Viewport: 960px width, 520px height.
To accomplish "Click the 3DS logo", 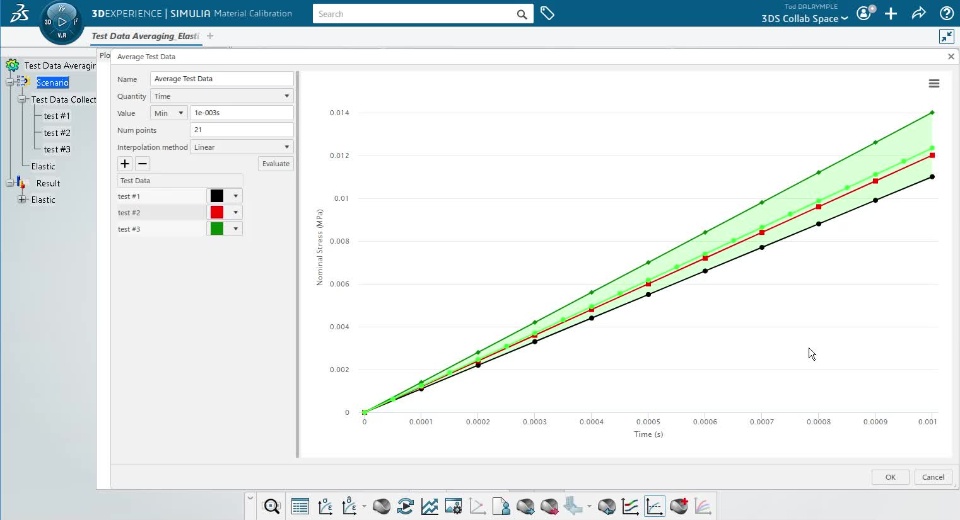I will tap(20, 13).
